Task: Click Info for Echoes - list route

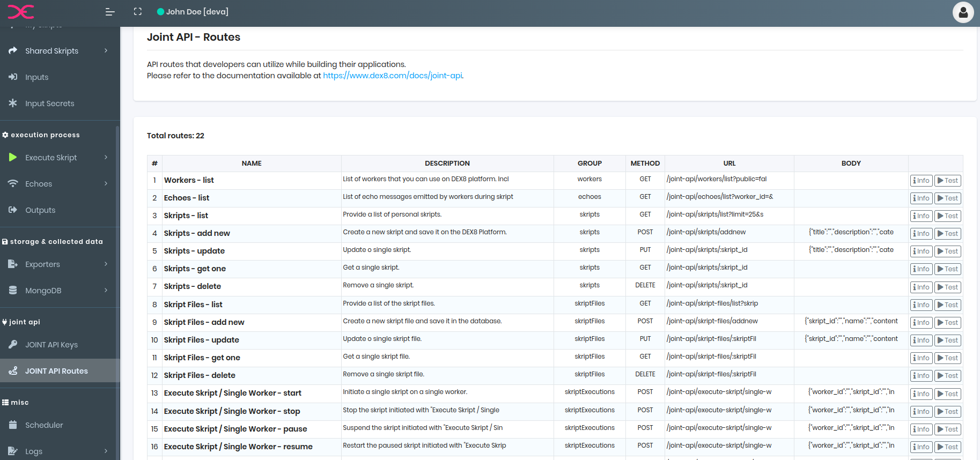Action: (922, 198)
